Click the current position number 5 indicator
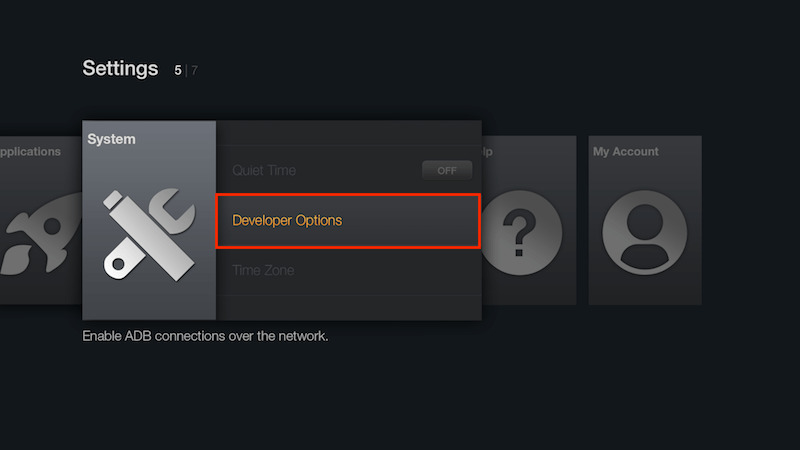 [178, 70]
